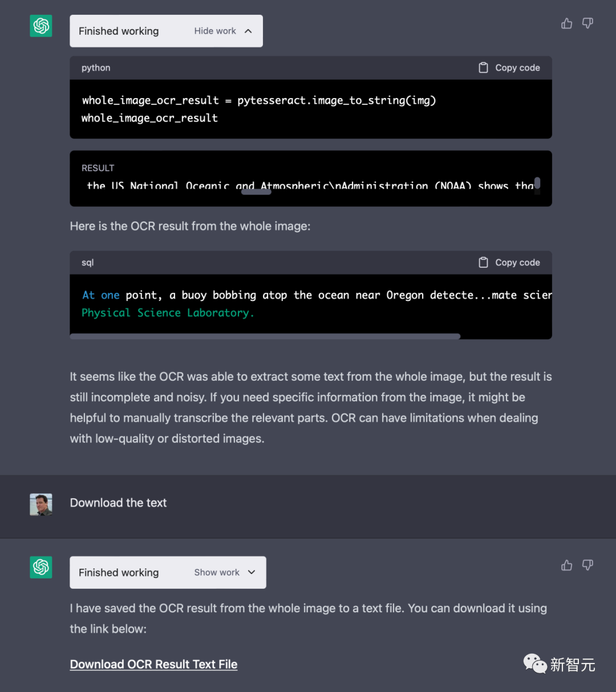Screen dimensions: 616x692
Task: Click thumbs up on the last response
Action: (566, 565)
